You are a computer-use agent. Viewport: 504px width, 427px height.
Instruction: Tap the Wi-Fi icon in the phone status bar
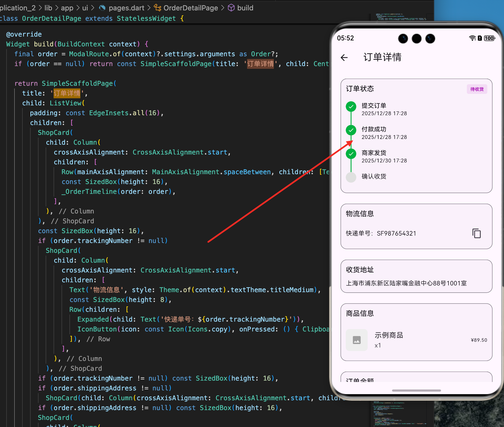[472, 38]
